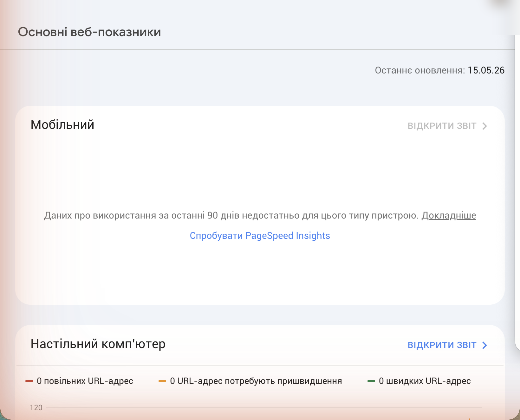Screen dimensions: 520x420
Task: Click the chevron next to desktop ВІДКРИТИ ЗВІТ
Action: [484, 345]
